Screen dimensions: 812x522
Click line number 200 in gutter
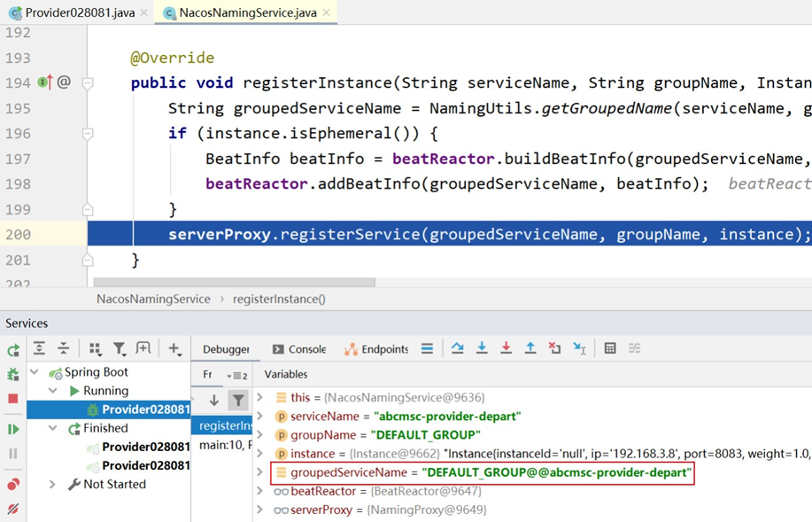pyautogui.click(x=18, y=234)
